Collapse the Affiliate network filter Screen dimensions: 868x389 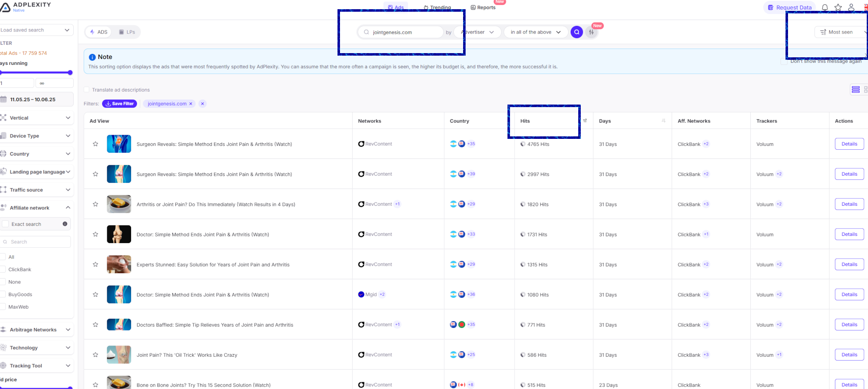[36, 208]
